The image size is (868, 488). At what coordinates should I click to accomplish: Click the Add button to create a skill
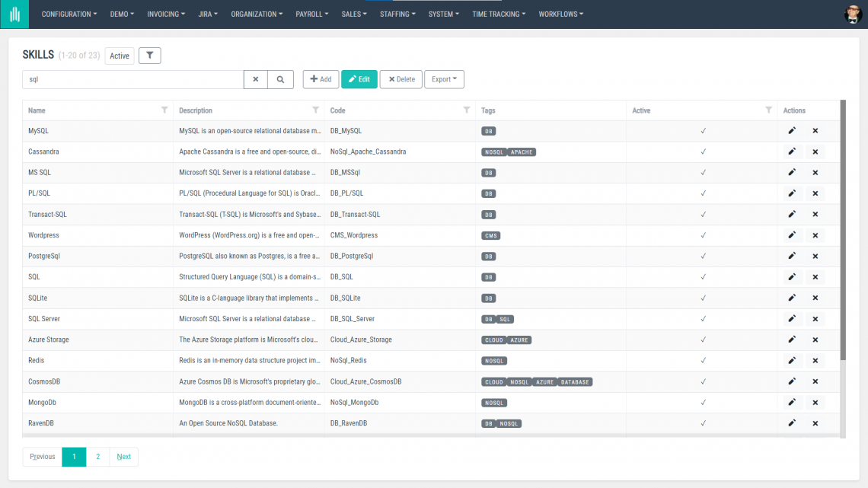(x=321, y=79)
